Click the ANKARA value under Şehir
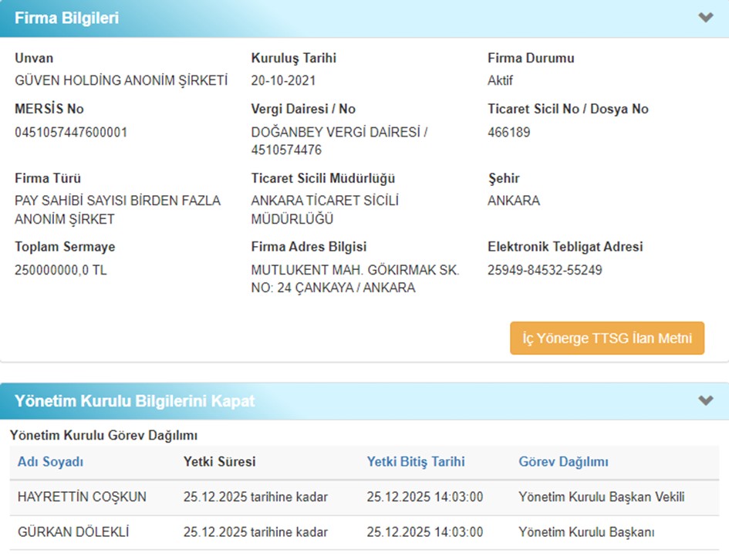Image resolution: width=729 pixels, height=560 pixels. (513, 201)
